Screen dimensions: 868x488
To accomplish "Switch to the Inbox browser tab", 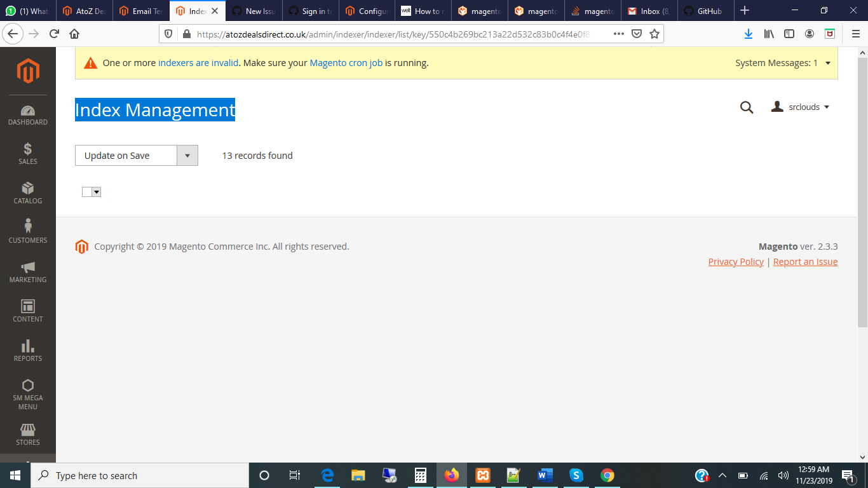I will tap(649, 11).
